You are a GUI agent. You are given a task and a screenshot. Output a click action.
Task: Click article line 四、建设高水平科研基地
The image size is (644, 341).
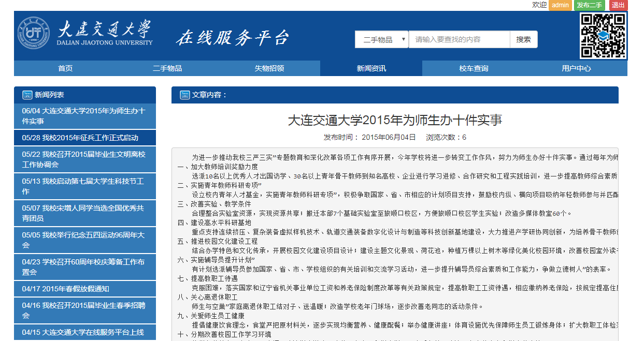(x=213, y=223)
